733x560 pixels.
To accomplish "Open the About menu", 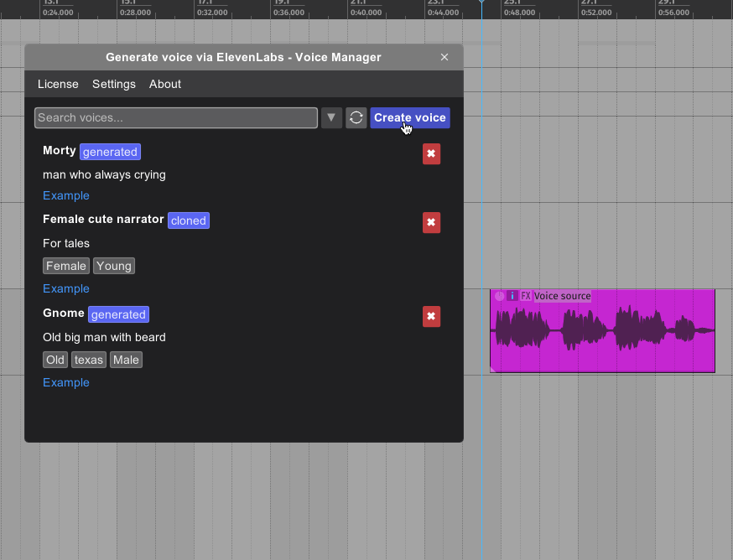I will pos(165,84).
